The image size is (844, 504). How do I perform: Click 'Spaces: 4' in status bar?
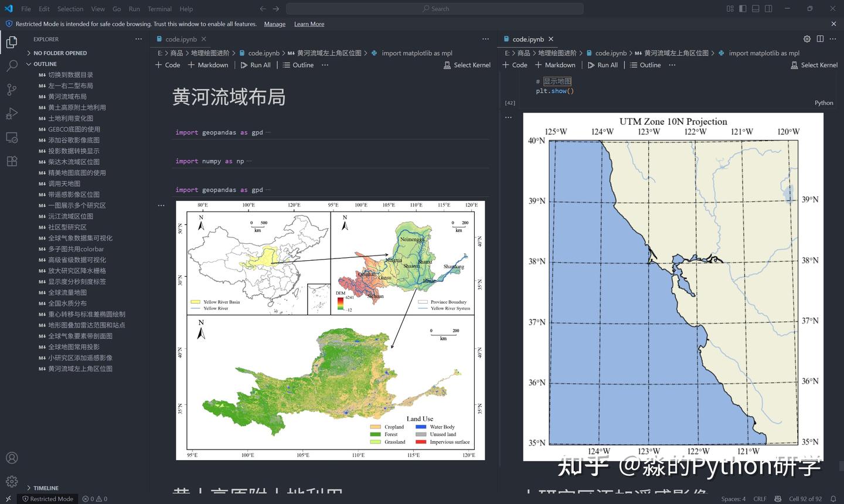733,499
